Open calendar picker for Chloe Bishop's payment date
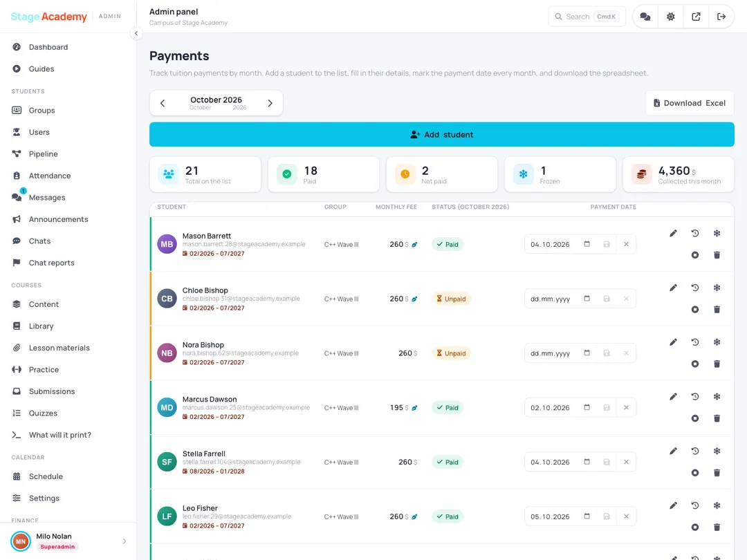 [587, 299]
